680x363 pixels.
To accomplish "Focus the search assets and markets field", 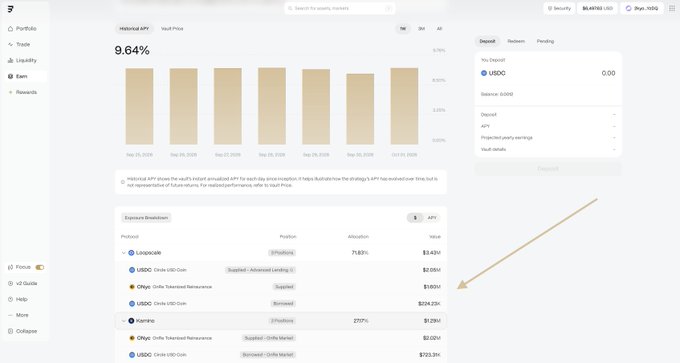I will [340, 8].
